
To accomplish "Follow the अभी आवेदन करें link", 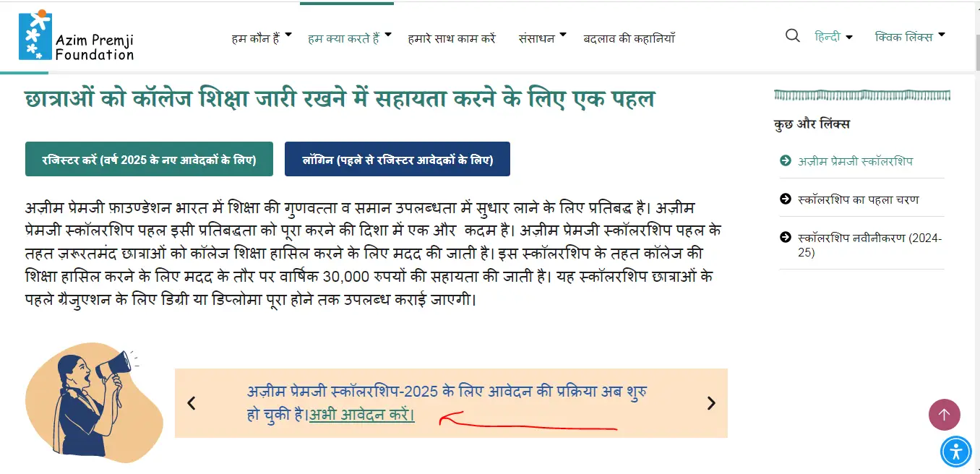I will coord(362,415).
